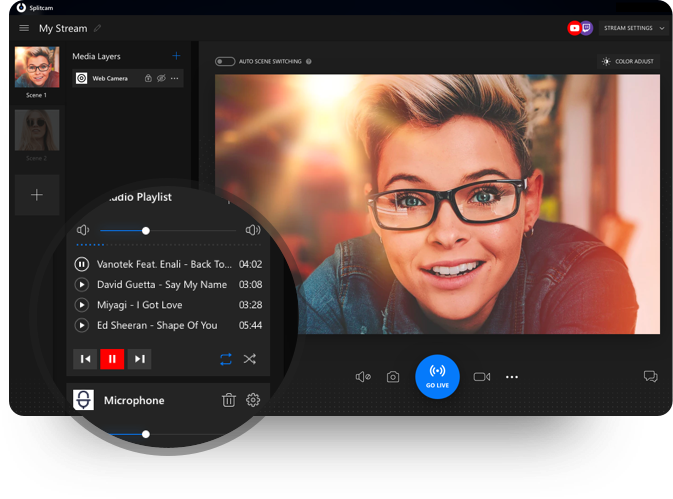The image size is (673, 499).
Task: Open Microphone settings gear
Action: [253, 400]
